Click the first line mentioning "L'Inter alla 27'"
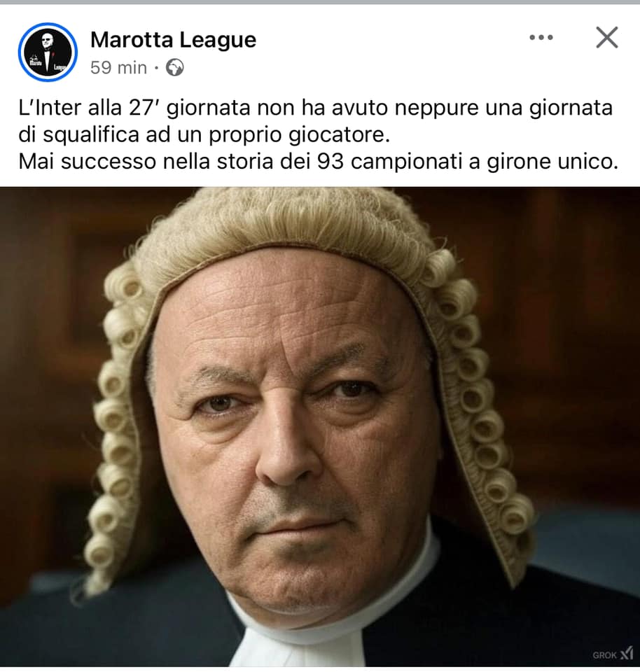Viewport: 640px width, 672px height. (316, 108)
